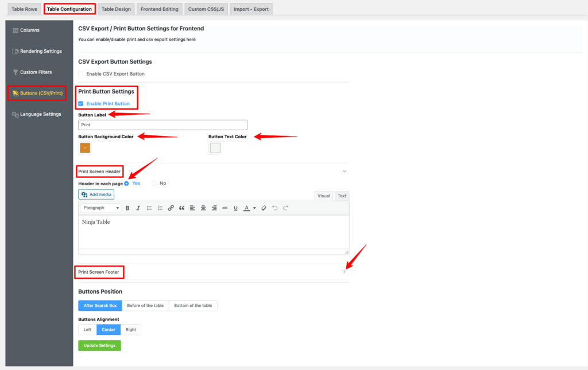This screenshot has height=370, width=588.
Task: Align header text left
Action: point(192,208)
